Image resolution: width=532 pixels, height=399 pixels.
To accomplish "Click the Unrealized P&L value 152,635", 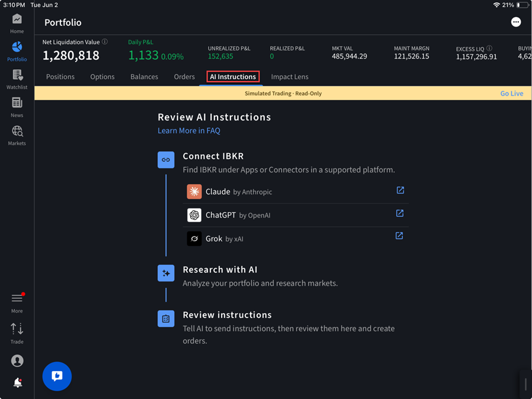I will pos(220,56).
